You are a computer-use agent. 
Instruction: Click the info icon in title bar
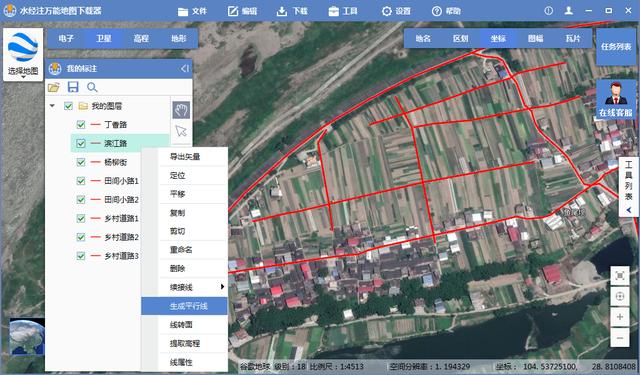(549, 11)
